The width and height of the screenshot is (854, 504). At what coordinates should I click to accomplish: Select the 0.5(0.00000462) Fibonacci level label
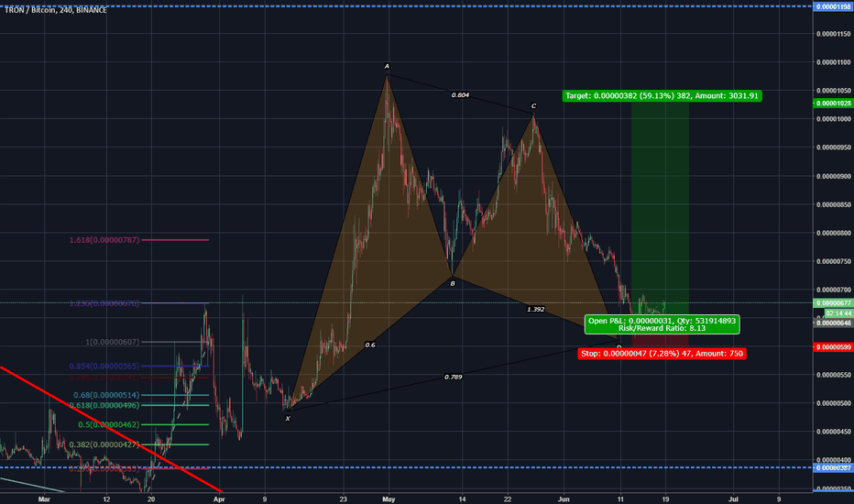click(108, 424)
